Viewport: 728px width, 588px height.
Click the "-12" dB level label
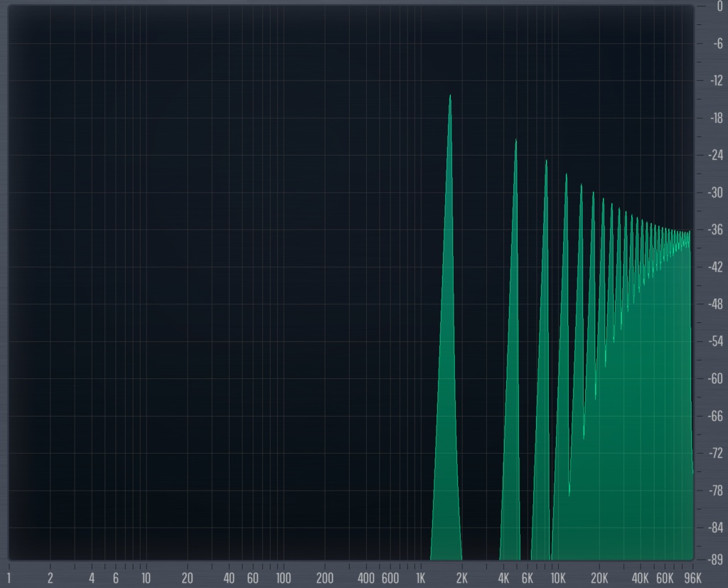coord(717,81)
